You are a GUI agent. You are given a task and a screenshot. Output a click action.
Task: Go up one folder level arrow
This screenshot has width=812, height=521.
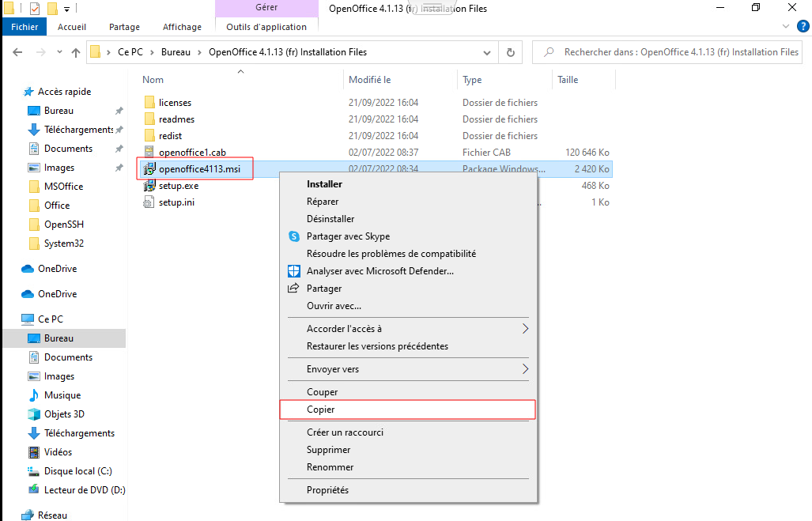pyautogui.click(x=76, y=53)
